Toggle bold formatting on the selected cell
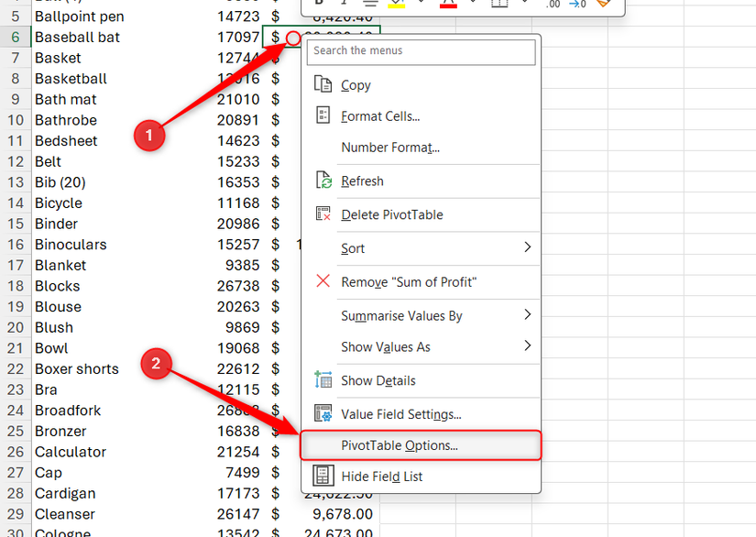Viewport: 756px width, 537px height. point(317,5)
